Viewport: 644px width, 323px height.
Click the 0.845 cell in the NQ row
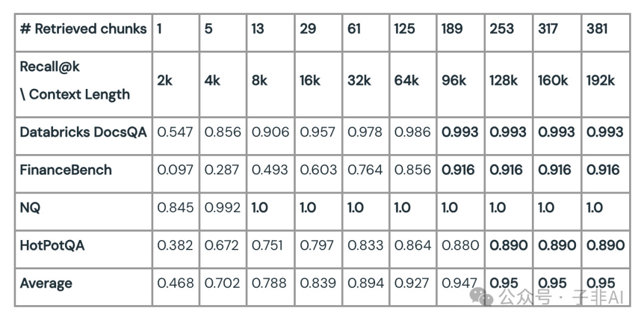[x=175, y=208]
